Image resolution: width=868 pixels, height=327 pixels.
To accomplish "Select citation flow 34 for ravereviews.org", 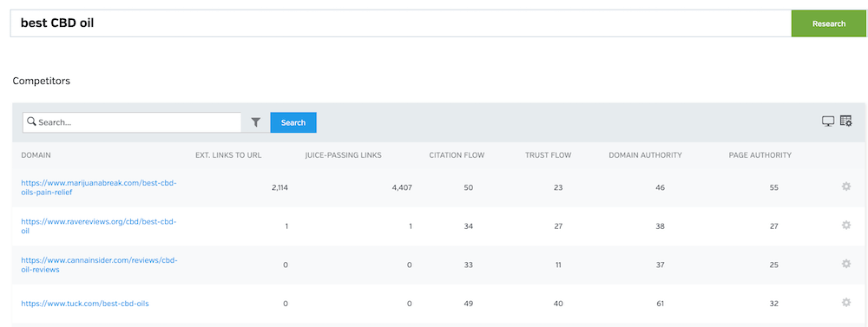I will 469,226.
